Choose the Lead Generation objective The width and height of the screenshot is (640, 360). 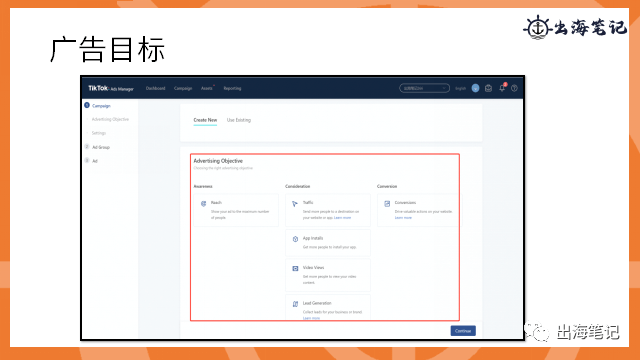[328, 307]
